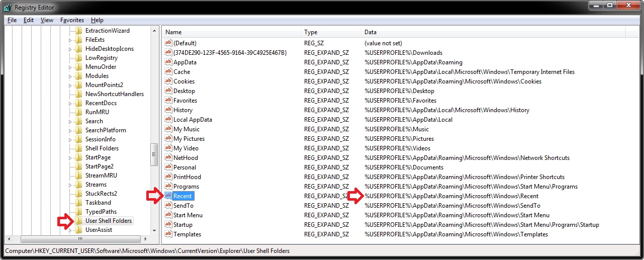Click the folder icon beside MountPoints2
Screen dimensions: 644x260
78,85
